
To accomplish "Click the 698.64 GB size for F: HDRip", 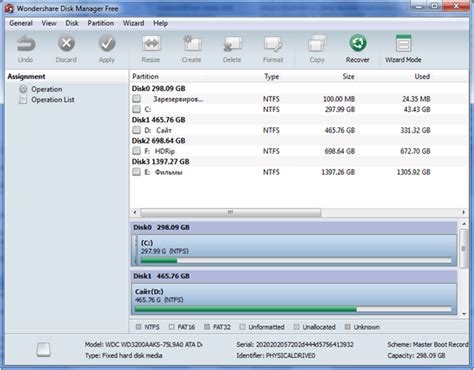I will (340, 151).
